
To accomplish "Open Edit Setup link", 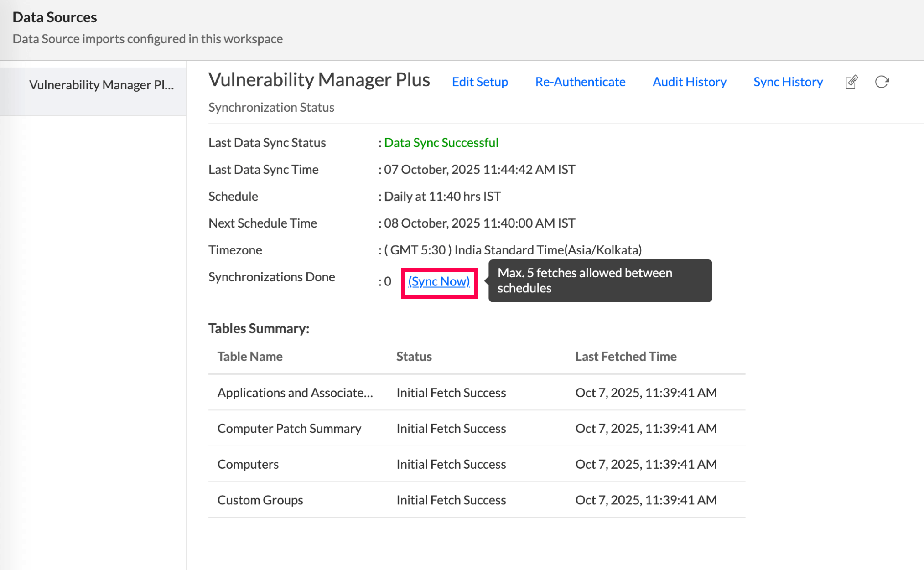I will [479, 82].
